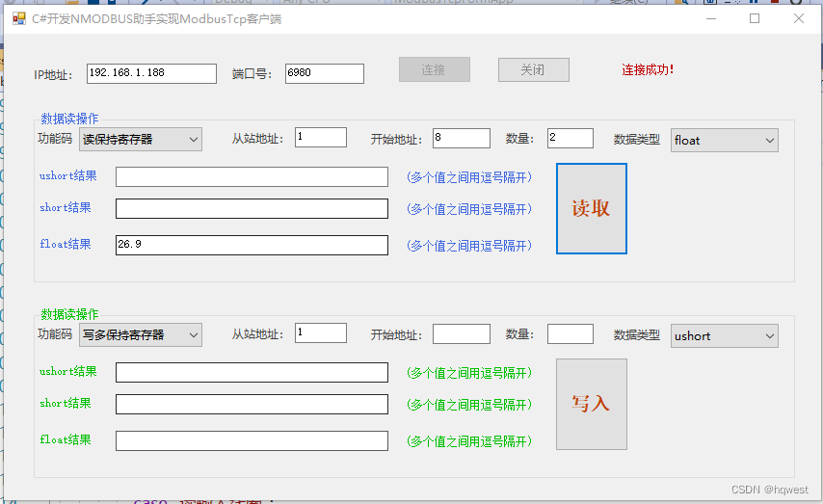The image size is (823, 504).
Task: Click the greyed 连接 button
Action: (434, 69)
